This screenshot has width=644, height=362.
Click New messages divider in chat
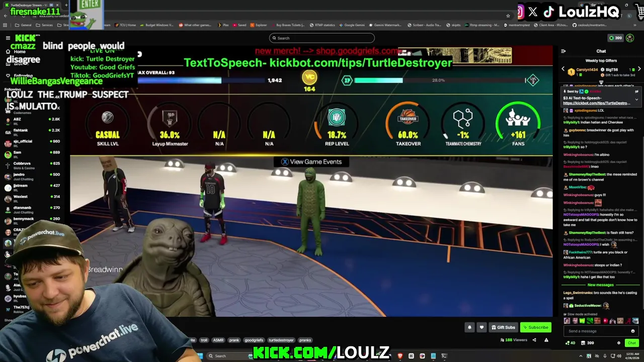[x=600, y=285]
